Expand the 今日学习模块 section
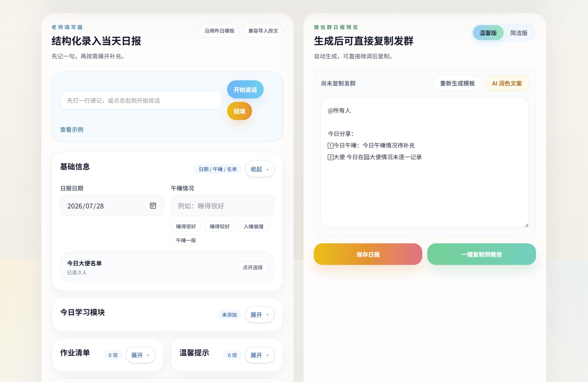This screenshot has height=382, width=588. [260, 315]
